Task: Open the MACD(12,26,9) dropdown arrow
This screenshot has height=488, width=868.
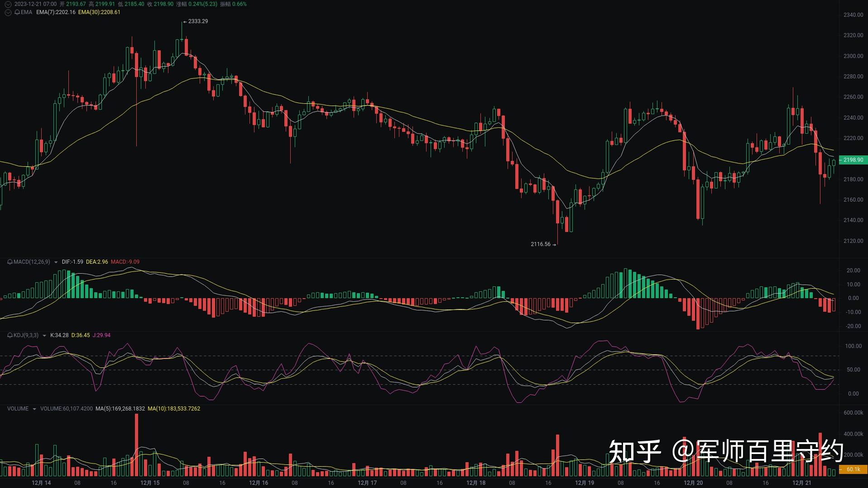Action: [x=56, y=262]
